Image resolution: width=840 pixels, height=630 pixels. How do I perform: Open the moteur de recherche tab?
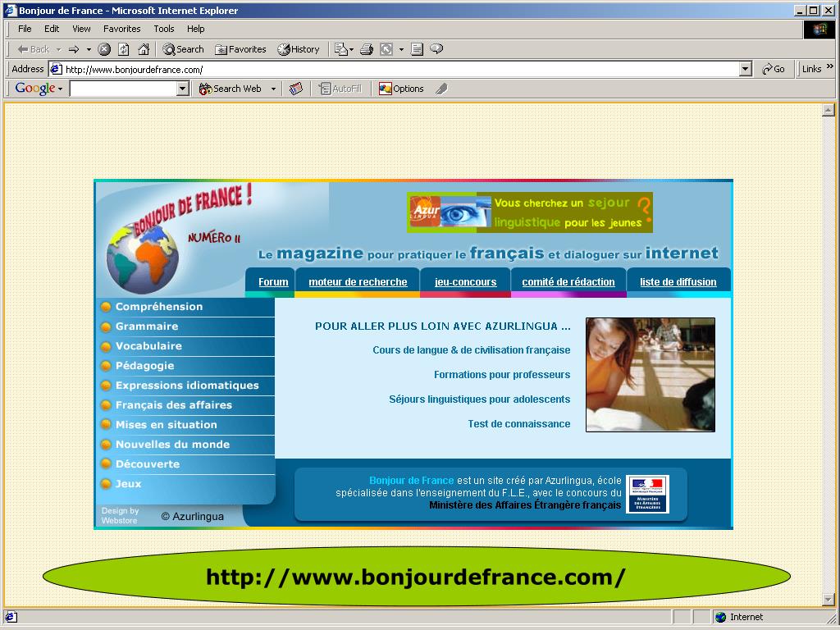358,282
